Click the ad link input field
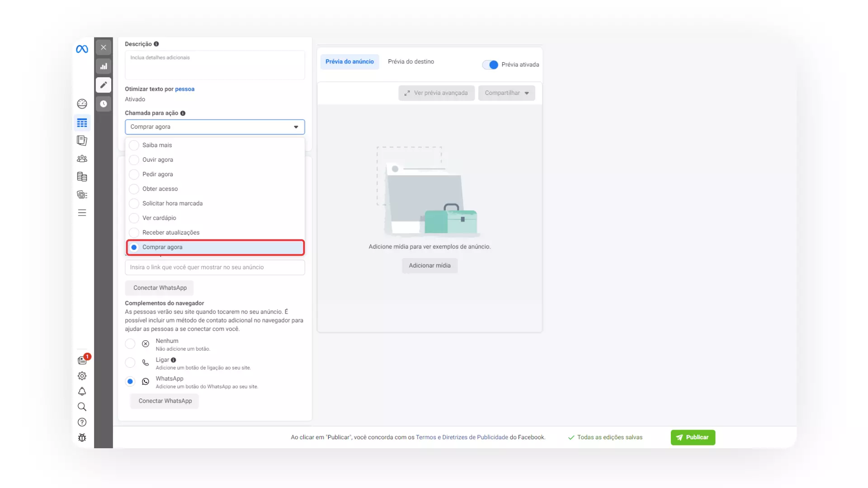Screen dimensions: 868x488 [x=215, y=267]
